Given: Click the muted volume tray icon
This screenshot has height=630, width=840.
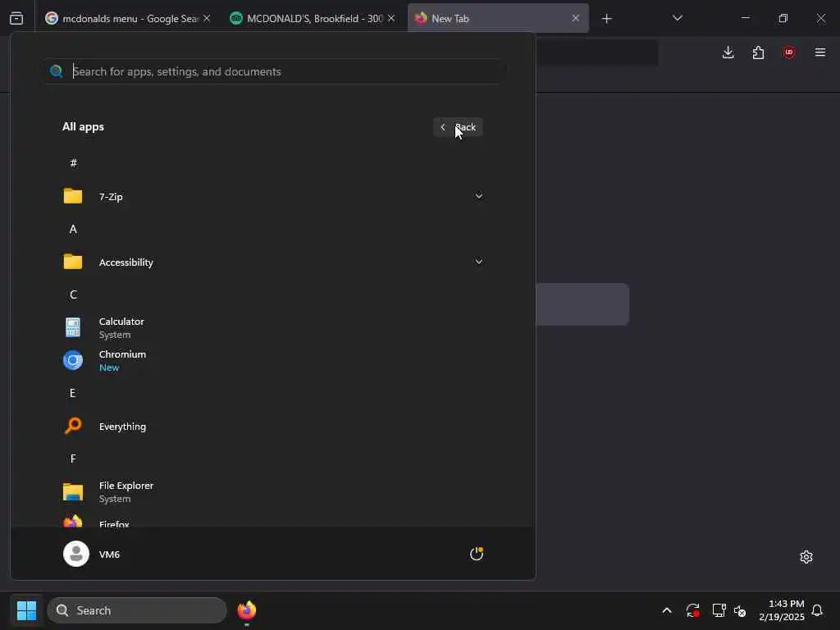Looking at the screenshot, I should pos(741,610).
